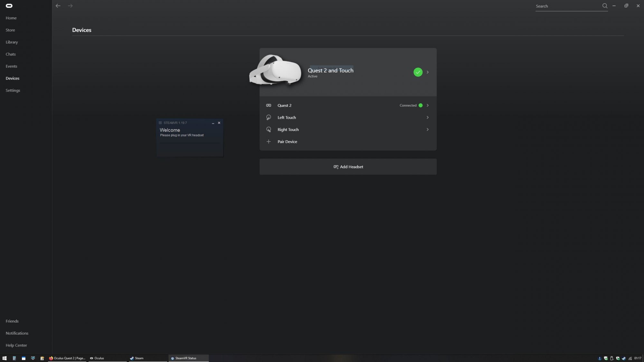644x362 pixels.
Task: Click the blue exclamation tray icon
Action: (x=600, y=358)
